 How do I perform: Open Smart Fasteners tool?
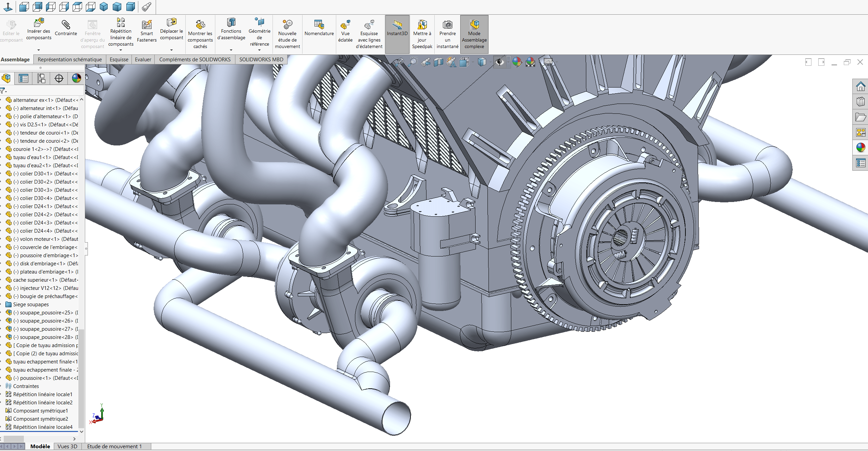(147, 31)
